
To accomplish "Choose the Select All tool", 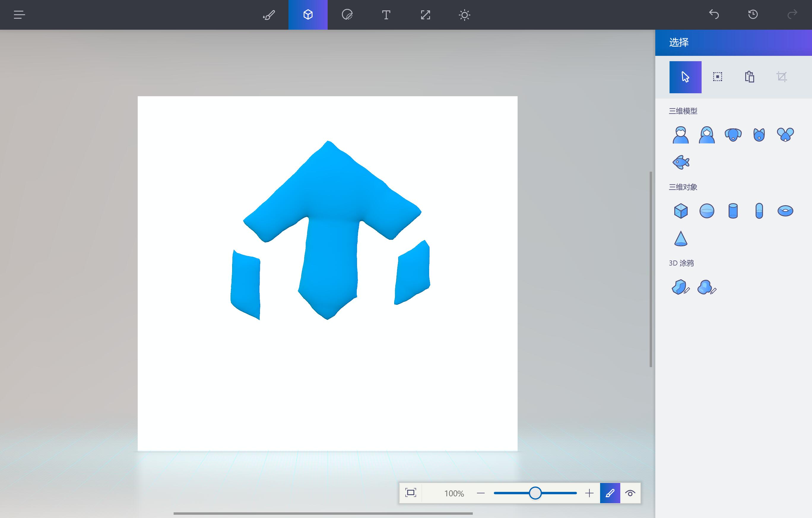I will click(717, 77).
